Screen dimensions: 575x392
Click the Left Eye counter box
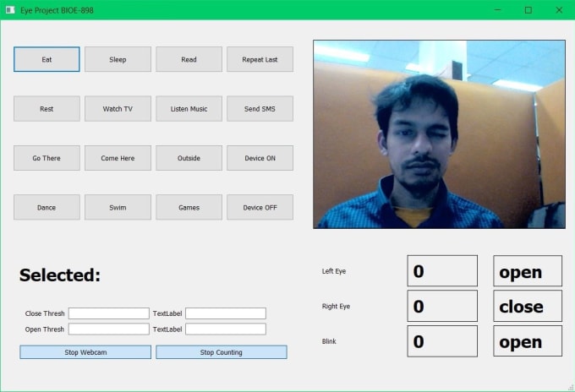[x=442, y=270]
